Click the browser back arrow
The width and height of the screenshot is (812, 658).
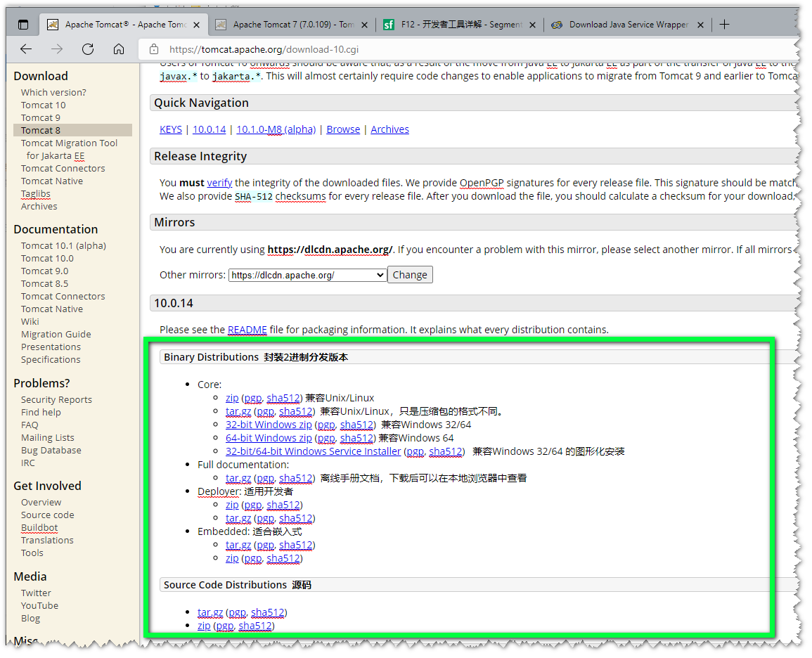click(26, 49)
